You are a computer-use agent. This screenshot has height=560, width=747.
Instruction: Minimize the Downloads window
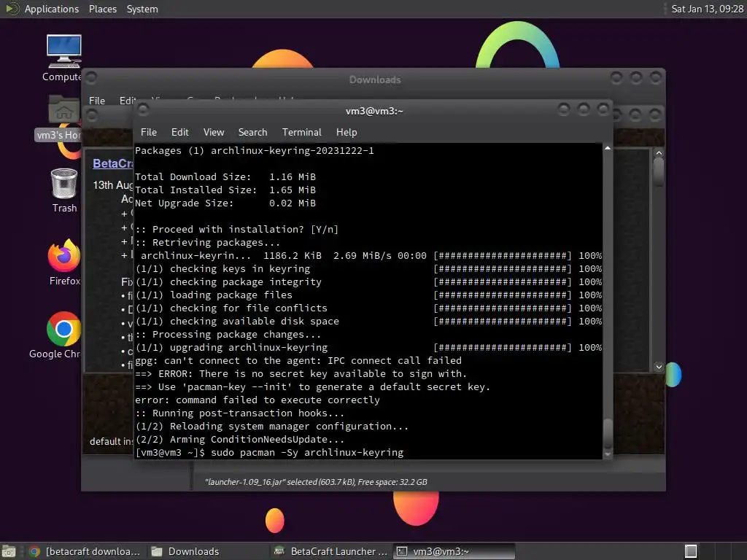click(616, 77)
